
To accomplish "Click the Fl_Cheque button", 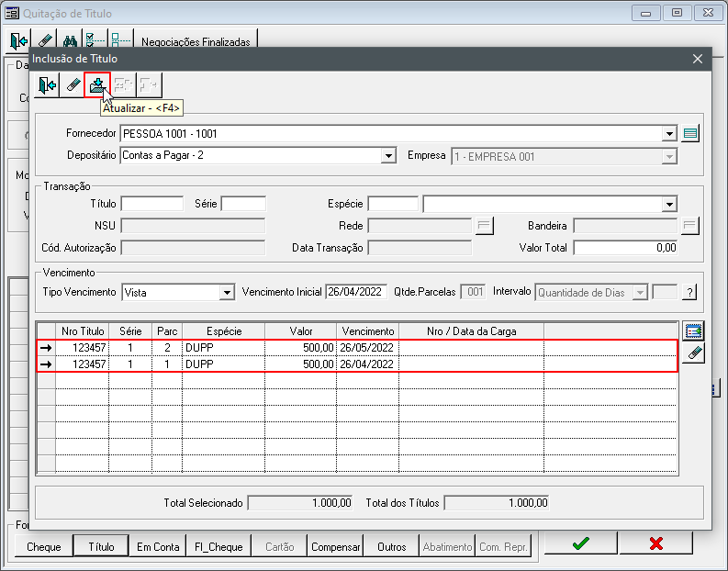I will [218, 547].
